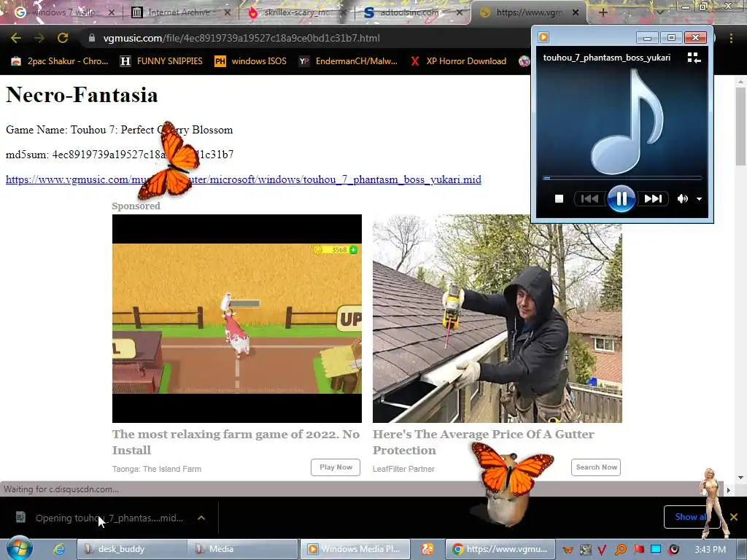Stop playback in Windows Media Player
Viewport: 747px width, 560px height.
559,198
